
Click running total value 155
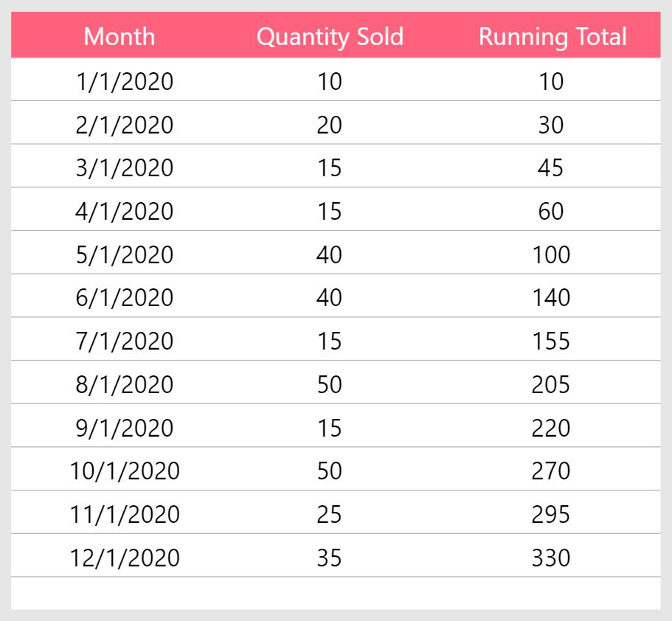[x=551, y=341]
